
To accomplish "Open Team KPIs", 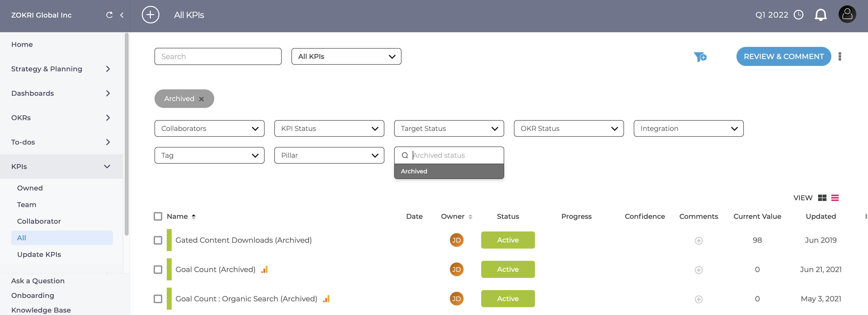I will coord(27,205).
